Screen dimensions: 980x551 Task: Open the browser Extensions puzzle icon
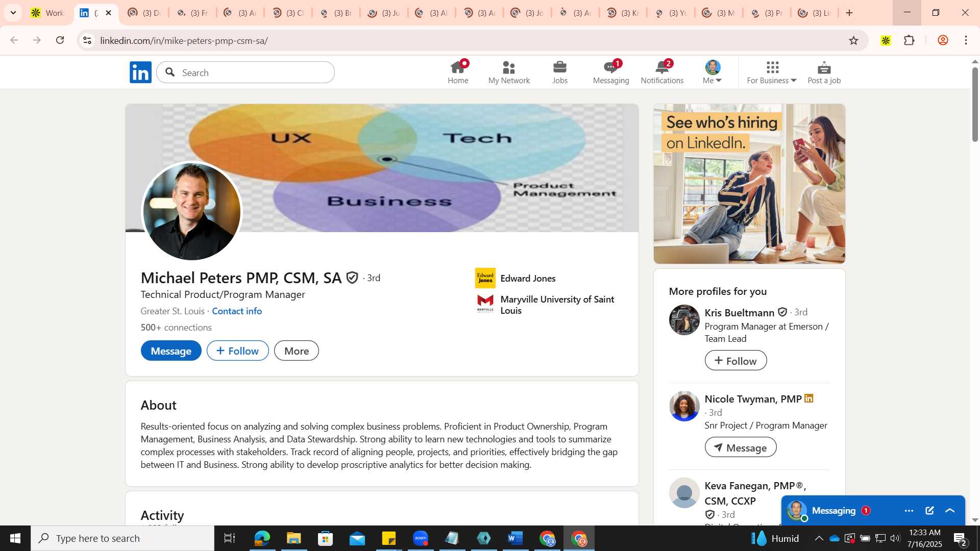click(909, 40)
